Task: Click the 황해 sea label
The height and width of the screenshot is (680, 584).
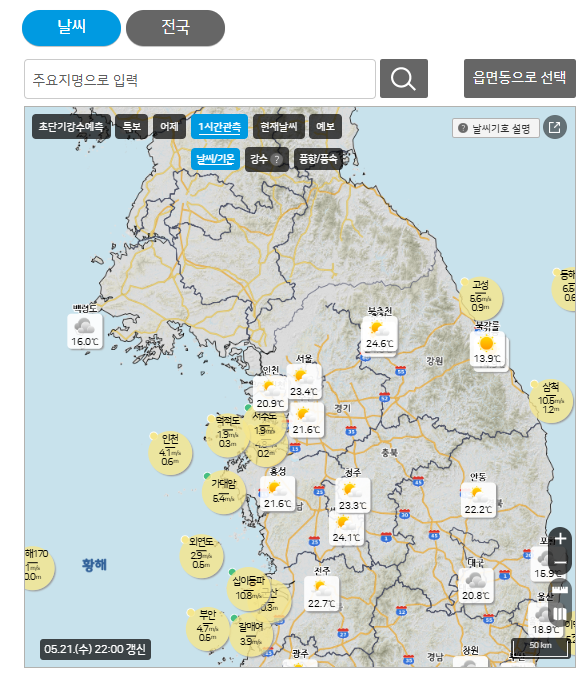Action: point(94,565)
